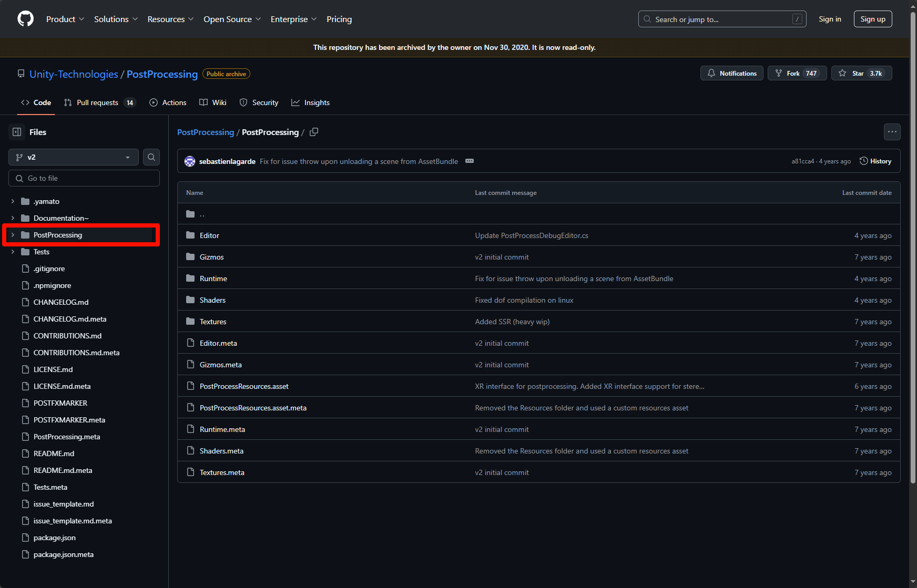Expand the Documentation~ folder chevron
Screen dimensions: 917x588
[x=13, y=218]
